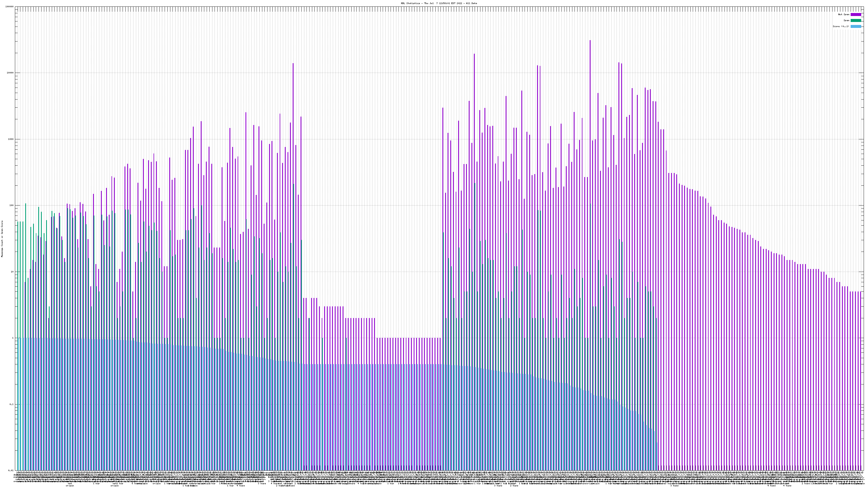Click the 0.1 y-axis tick label
Viewport: 868px width, 488px height.
[12, 404]
